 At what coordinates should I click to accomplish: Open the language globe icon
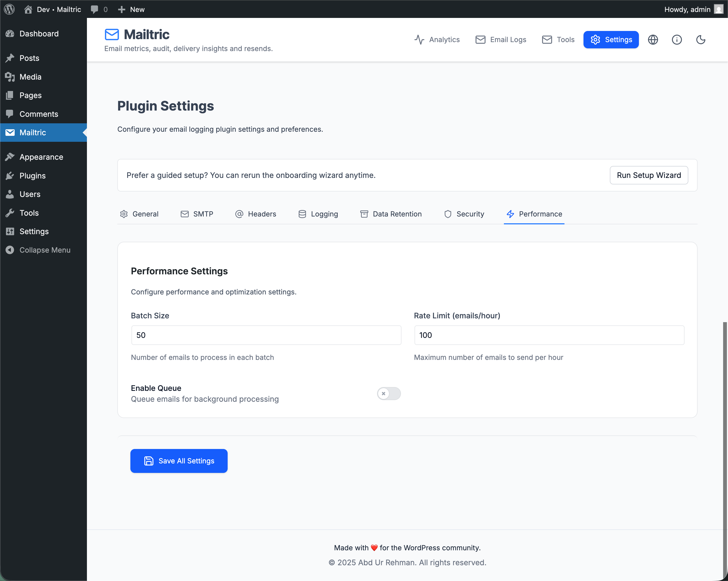(x=653, y=39)
